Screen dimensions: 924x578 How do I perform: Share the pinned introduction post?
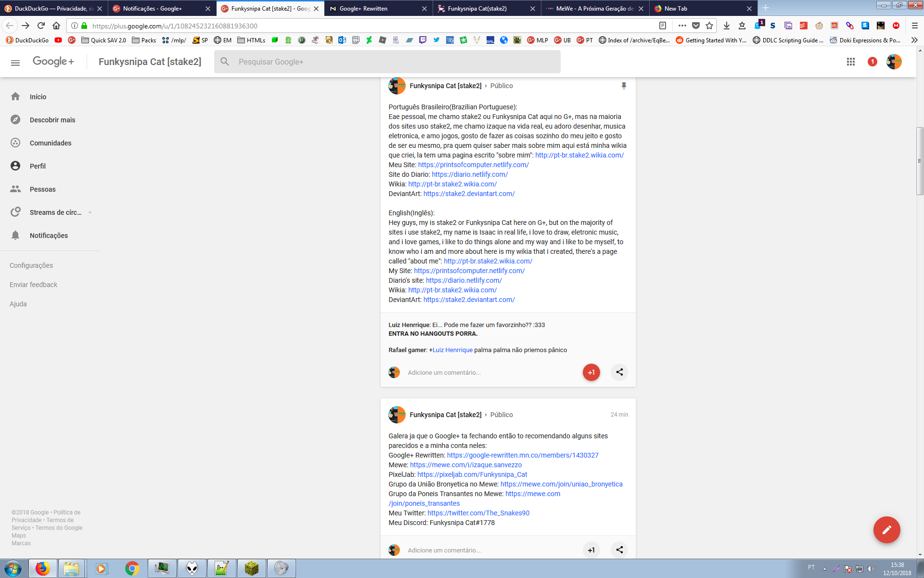[x=619, y=372]
